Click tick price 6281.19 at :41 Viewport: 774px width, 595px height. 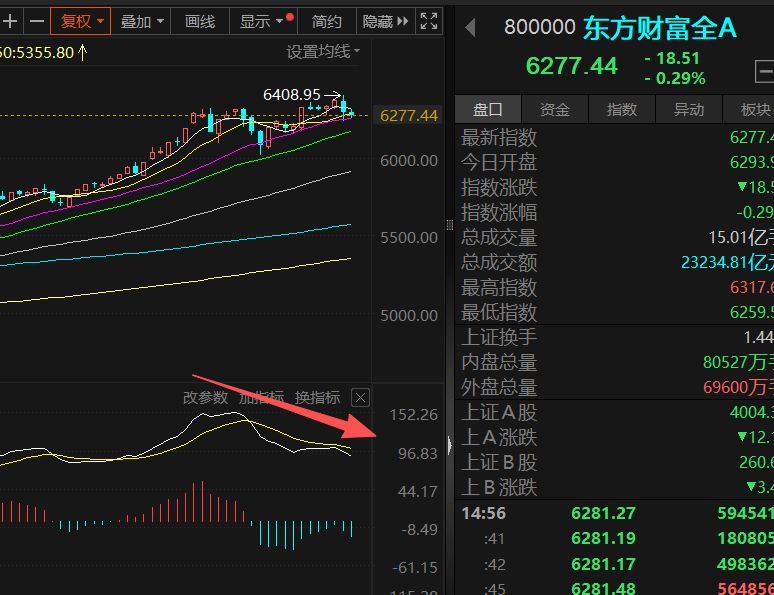point(603,538)
